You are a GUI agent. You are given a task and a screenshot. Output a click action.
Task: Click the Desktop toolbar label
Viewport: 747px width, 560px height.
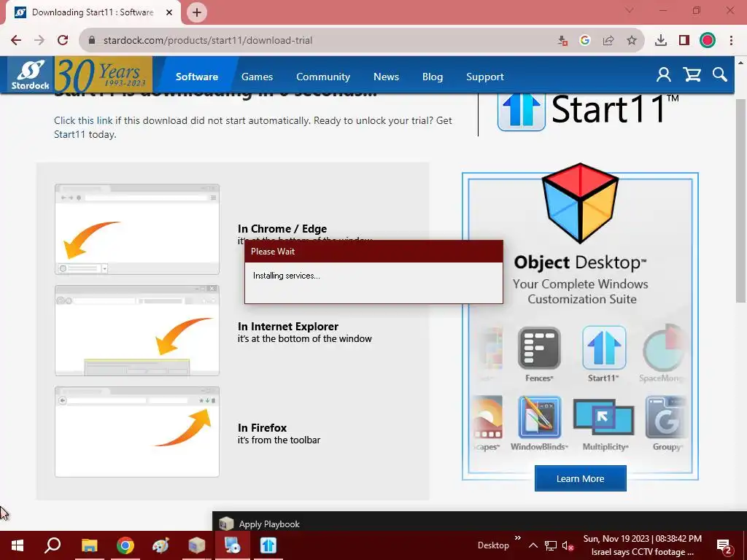[493, 545]
